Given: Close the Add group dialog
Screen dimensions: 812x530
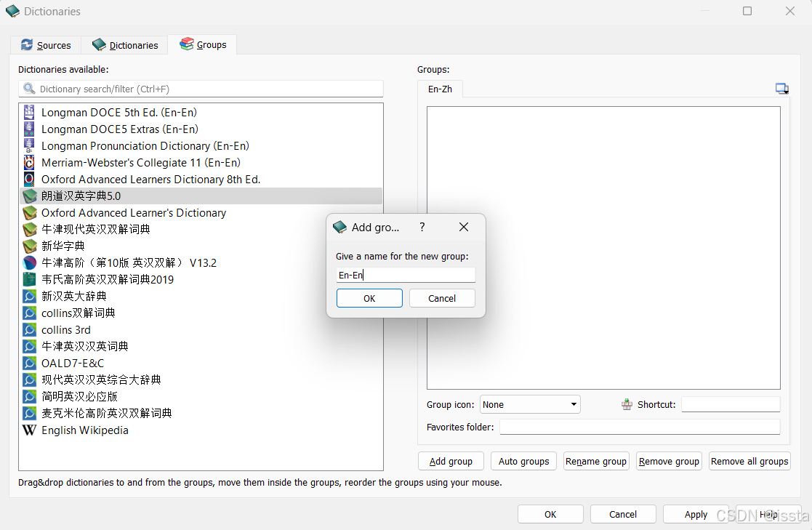Looking at the screenshot, I should point(464,227).
